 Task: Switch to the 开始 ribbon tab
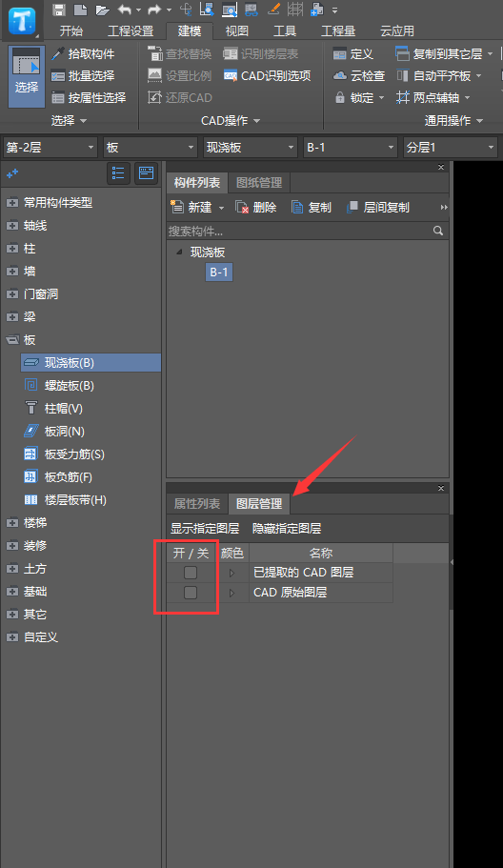point(71,31)
